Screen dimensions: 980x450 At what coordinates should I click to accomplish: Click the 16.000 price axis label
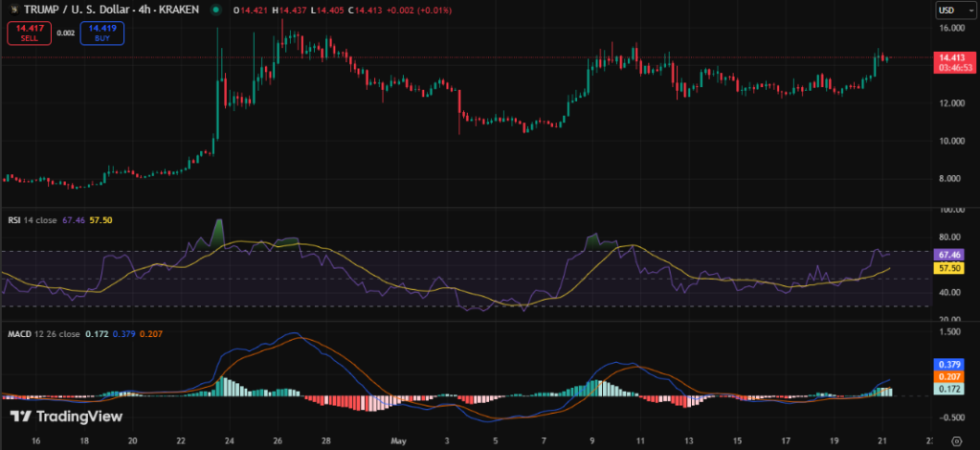pyautogui.click(x=950, y=29)
